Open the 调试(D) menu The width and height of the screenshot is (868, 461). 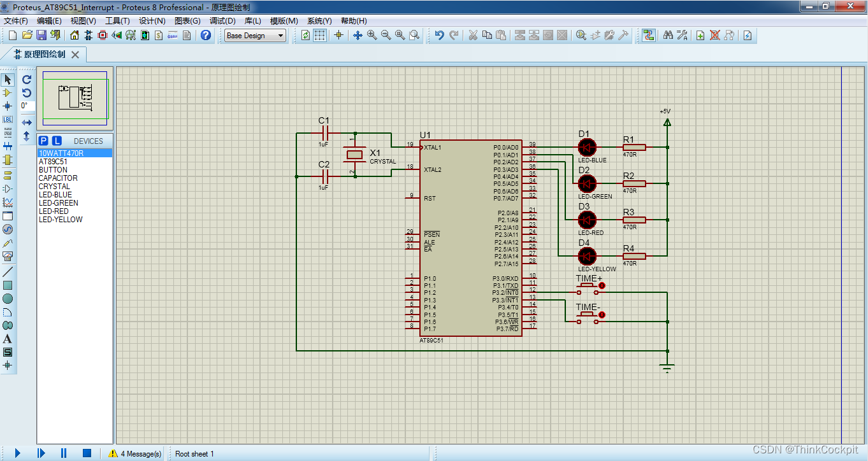pos(222,21)
